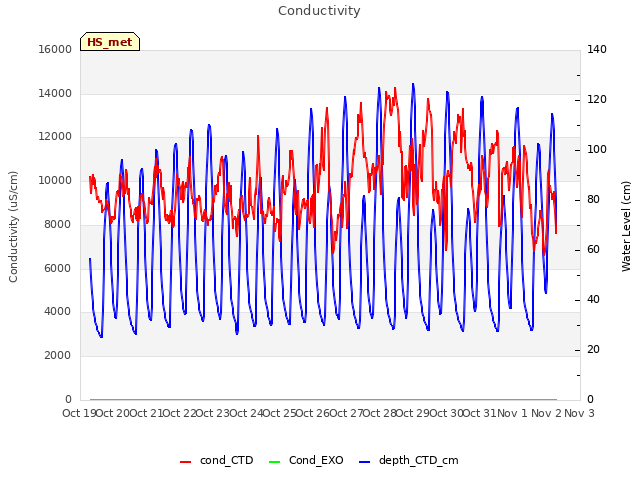640x480 pixels.
Task: Click the red cond_CTD legend swatch
Action: [x=186, y=462]
